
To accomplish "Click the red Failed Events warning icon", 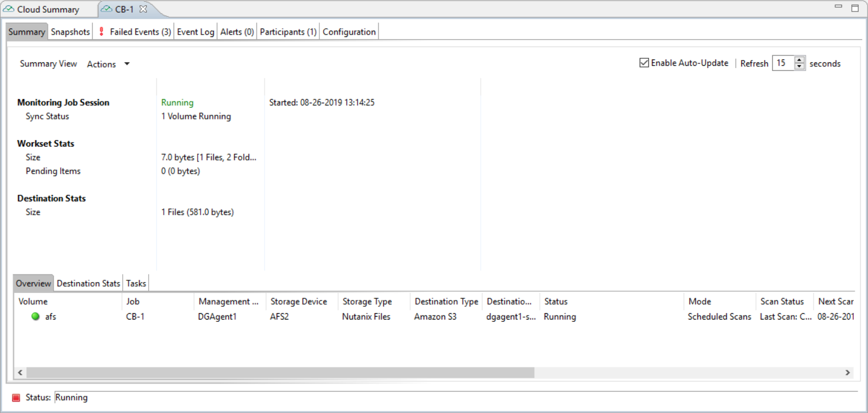I will point(102,32).
